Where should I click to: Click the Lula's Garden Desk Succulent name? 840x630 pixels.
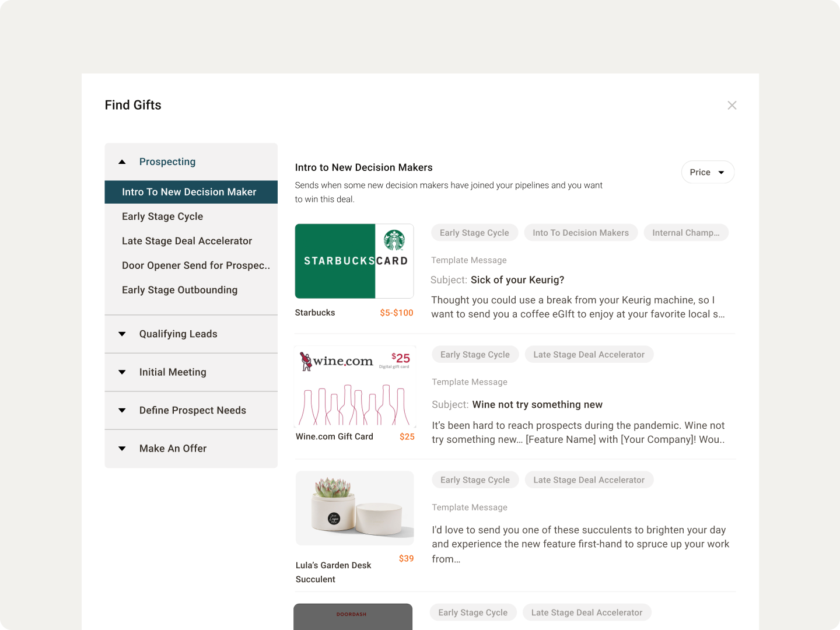click(334, 572)
